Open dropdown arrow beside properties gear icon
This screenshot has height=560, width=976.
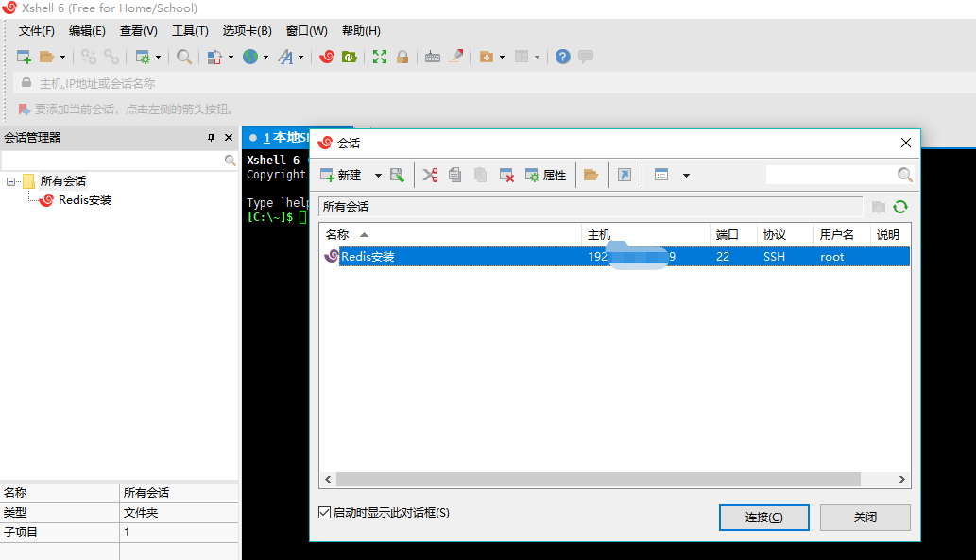click(x=158, y=58)
